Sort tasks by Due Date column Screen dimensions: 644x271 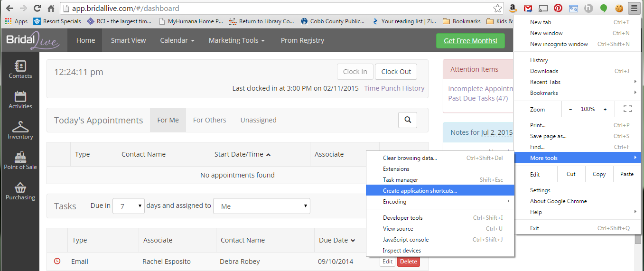pyautogui.click(x=337, y=240)
